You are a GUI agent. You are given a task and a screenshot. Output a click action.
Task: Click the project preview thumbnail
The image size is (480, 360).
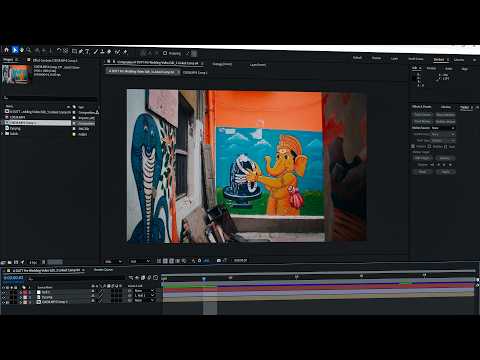click(x=17, y=74)
